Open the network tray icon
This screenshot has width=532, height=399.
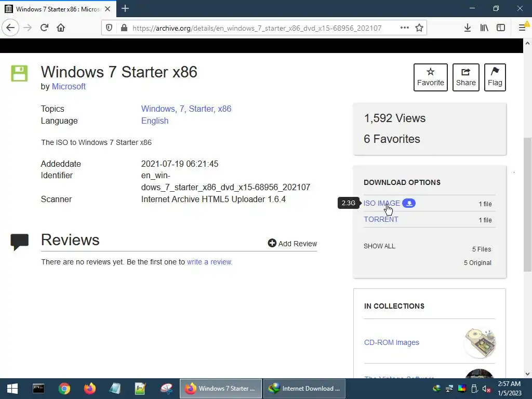(449, 389)
